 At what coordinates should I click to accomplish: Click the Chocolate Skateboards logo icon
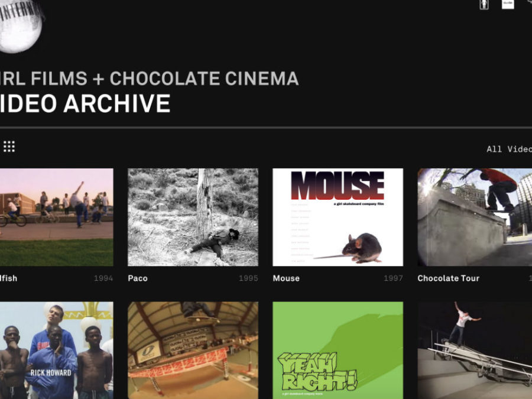click(508, 4)
